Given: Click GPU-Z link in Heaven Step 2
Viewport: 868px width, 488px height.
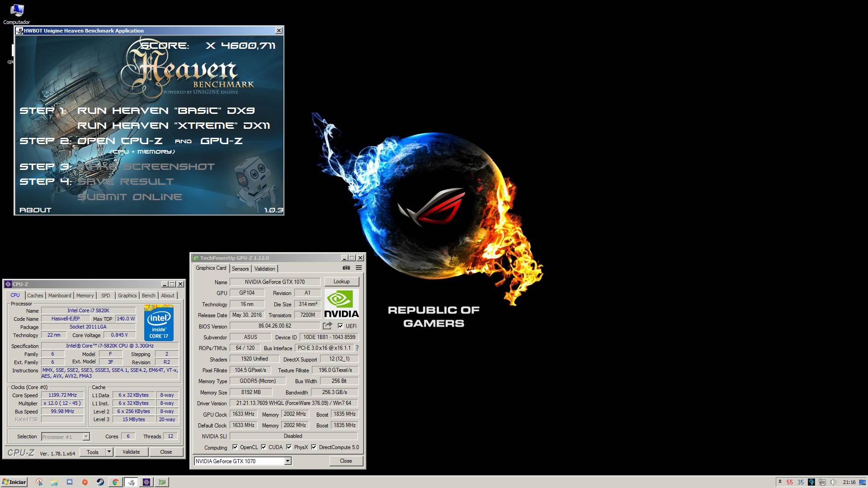Looking at the screenshot, I should 222,141.
